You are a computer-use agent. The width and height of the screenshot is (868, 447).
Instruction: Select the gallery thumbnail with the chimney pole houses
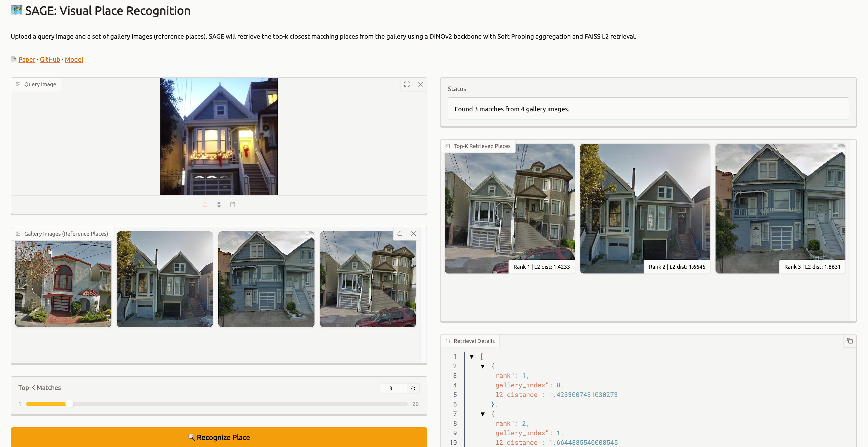[165, 279]
